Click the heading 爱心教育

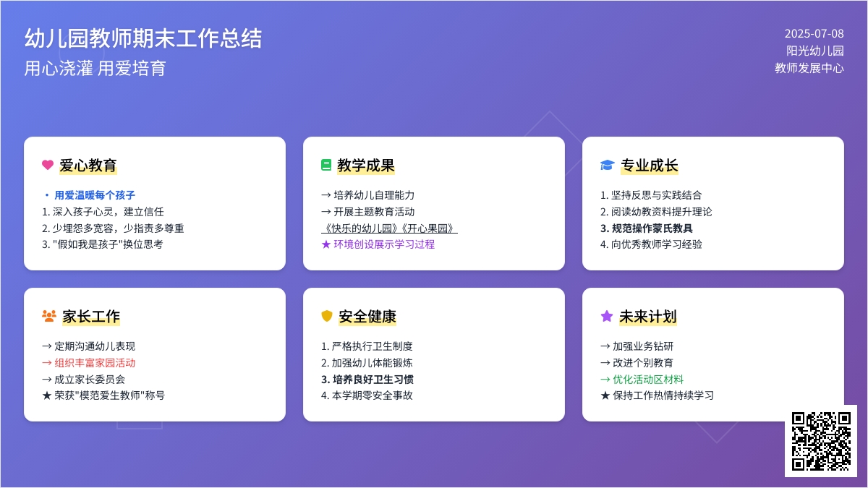point(88,165)
